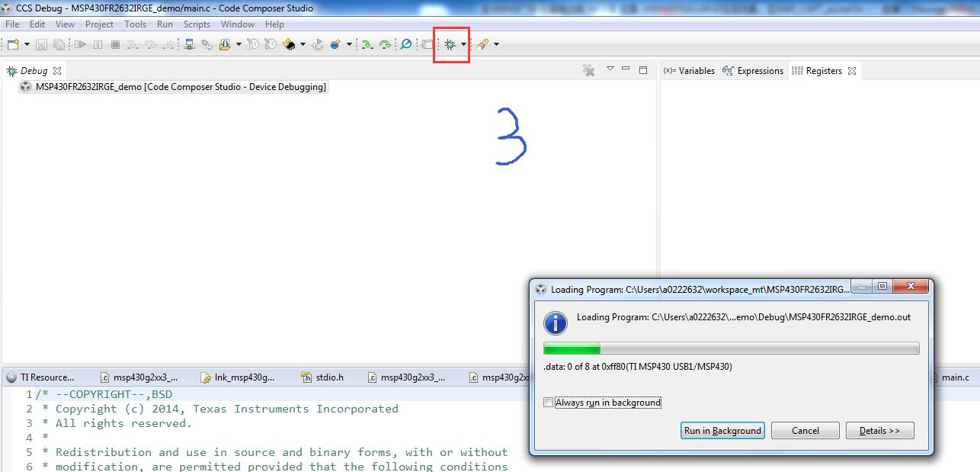Click the Terminate debug icon
The image size is (980, 472).
[x=115, y=45]
